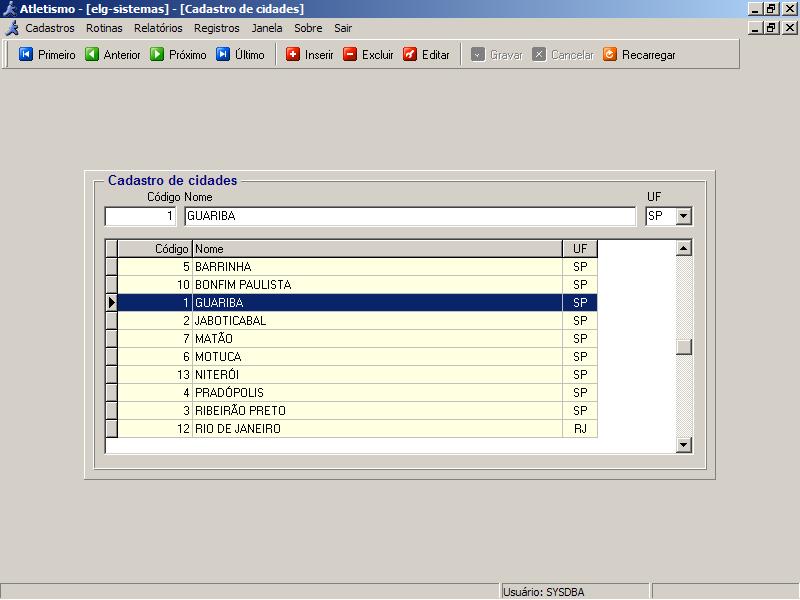
Task: Click the red Inserir plus icon
Action: [293, 54]
